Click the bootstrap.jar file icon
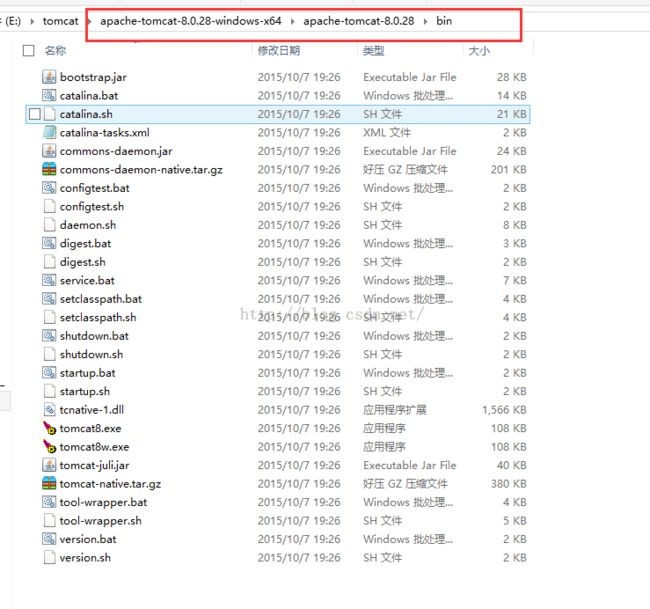The height and width of the screenshot is (609, 650). pos(49,77)
